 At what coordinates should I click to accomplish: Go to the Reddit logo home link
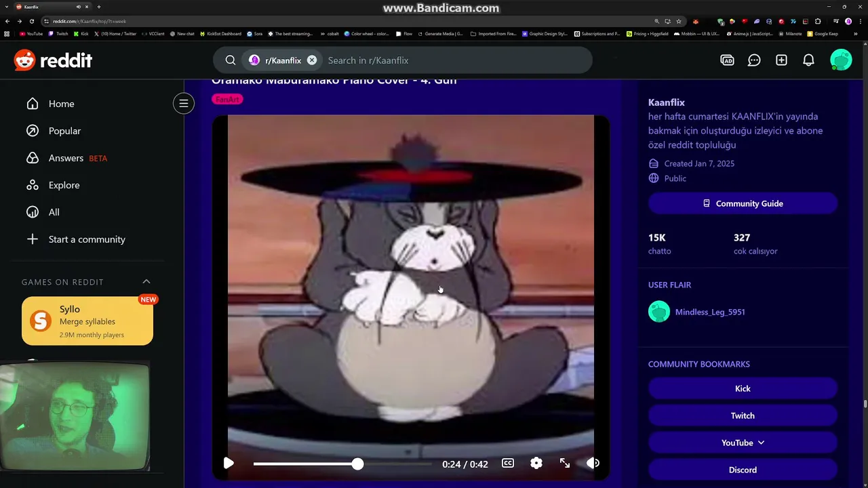click(53, 60)
